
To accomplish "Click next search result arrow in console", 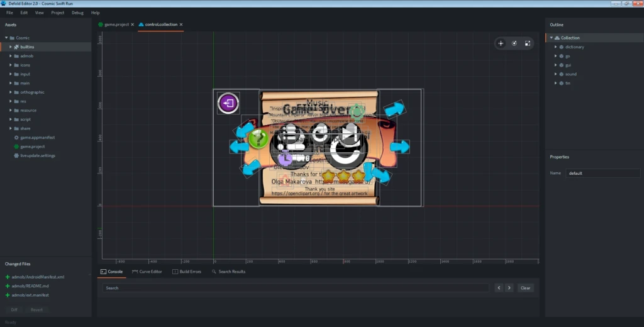I will pyautogui.click(x=509, y=288).
